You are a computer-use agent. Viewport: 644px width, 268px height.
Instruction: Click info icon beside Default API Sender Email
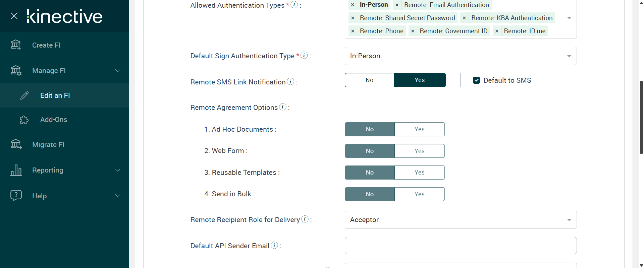[274, 245]
